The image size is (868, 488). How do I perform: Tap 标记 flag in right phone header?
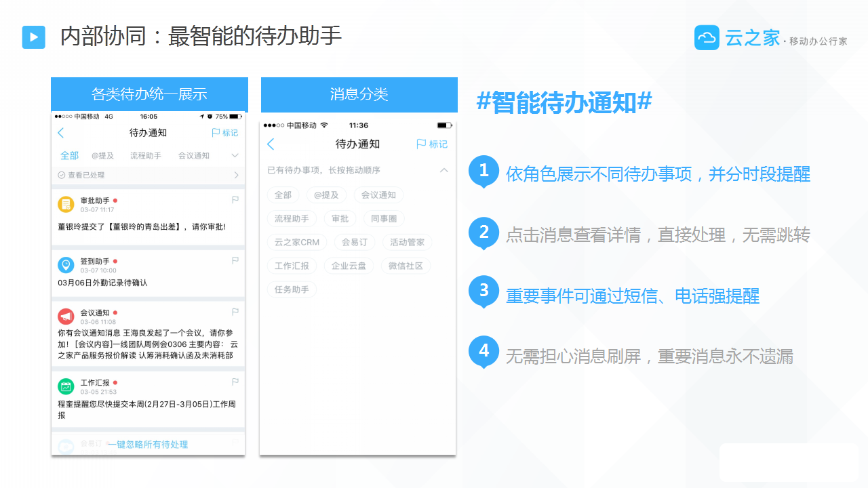click(431, 144)
